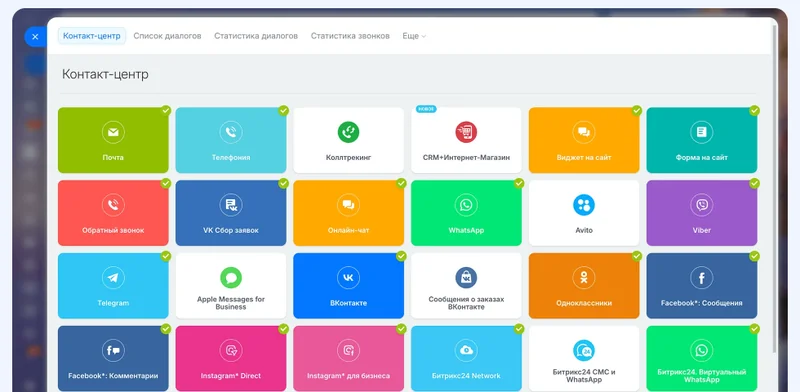
Task: Click the Instagram* Direct label text
Action: point(231,376)
